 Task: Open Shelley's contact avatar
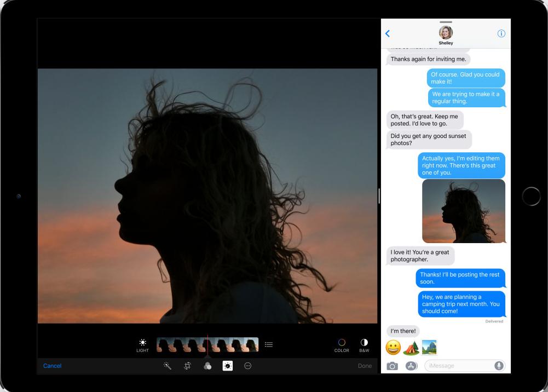446,33
